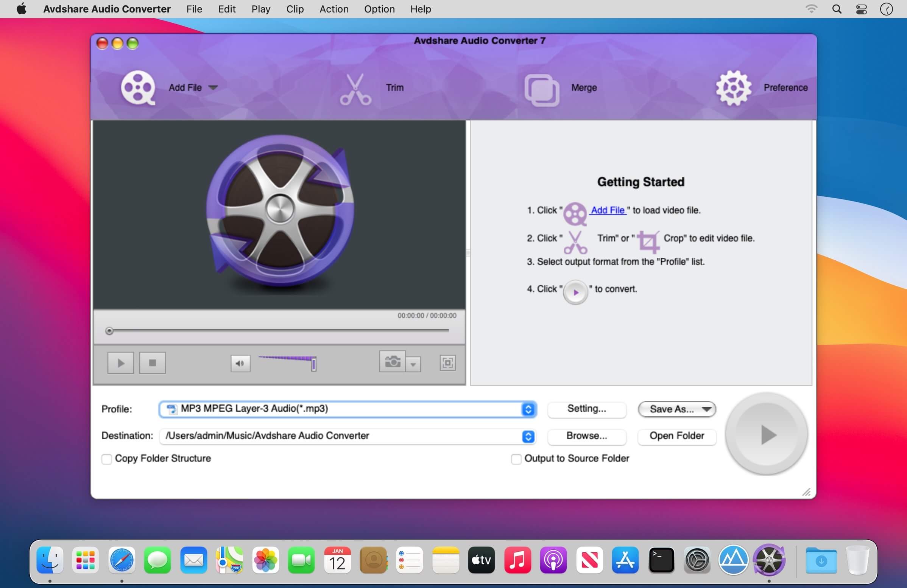Follow the Add File link in Getting Started

click(x=608, y=210)
